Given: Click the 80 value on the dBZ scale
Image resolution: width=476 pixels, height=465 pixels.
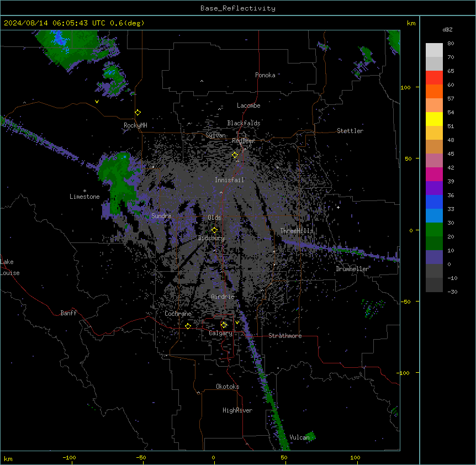Looking at the screenshot, I should tap(451, 44).
